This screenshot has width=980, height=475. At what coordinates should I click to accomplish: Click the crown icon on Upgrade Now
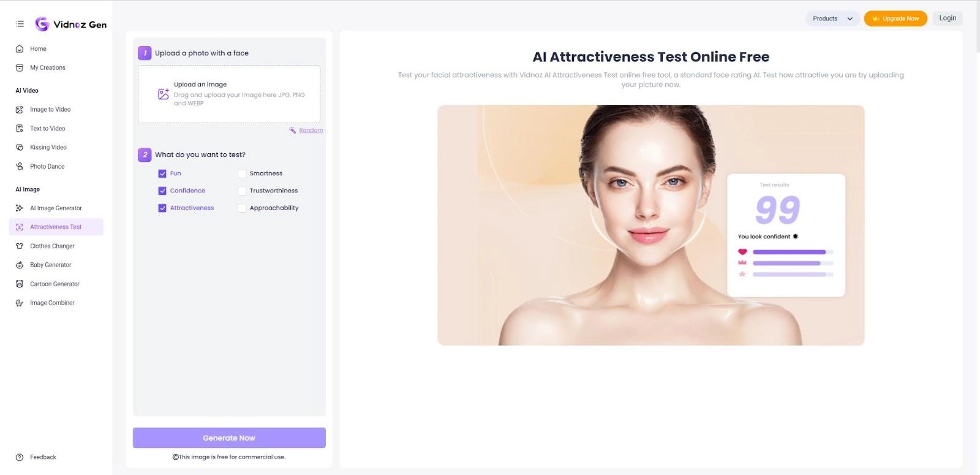tap(876, 19)
